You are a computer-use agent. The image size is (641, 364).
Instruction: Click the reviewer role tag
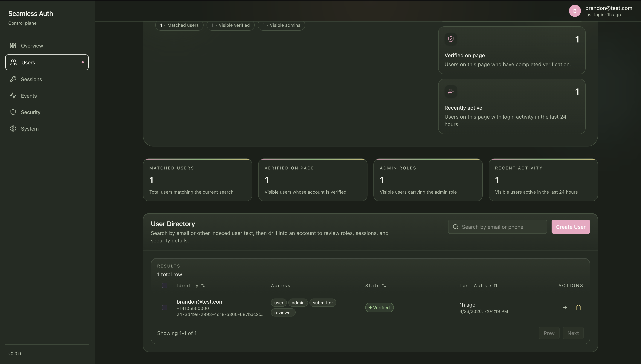tap(283, 313)
